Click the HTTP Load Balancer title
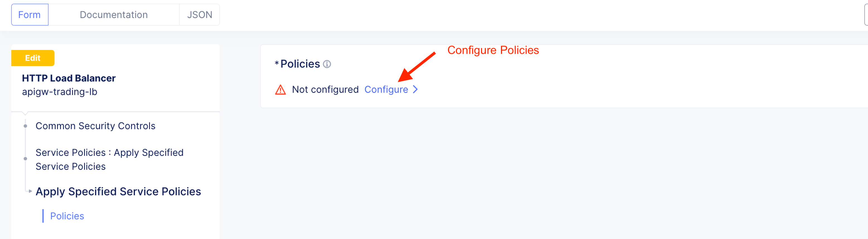This screenshot has width=868, height=239. tap(69, 78)
